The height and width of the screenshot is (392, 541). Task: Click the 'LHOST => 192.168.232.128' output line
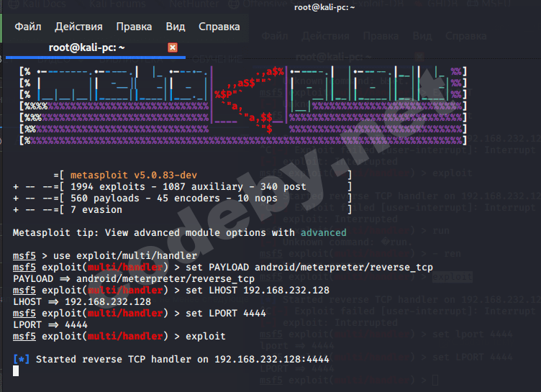pyautogui.click(x=82, y=302)
